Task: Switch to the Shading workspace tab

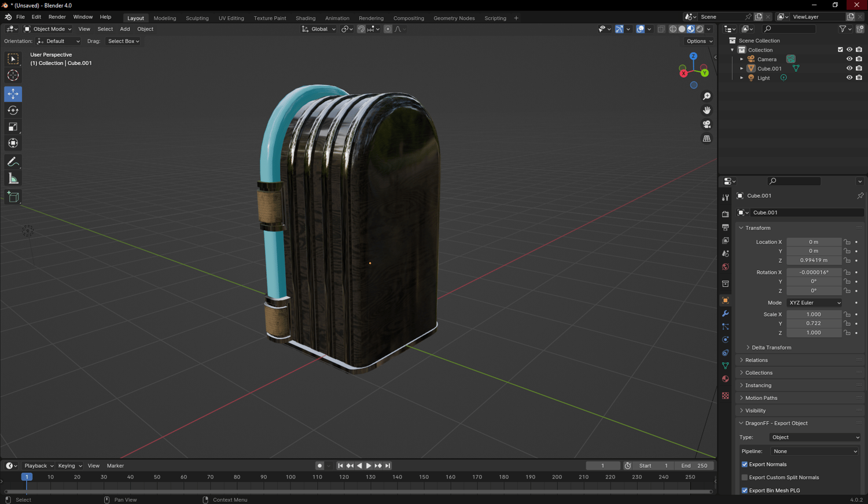Action: 305,18
